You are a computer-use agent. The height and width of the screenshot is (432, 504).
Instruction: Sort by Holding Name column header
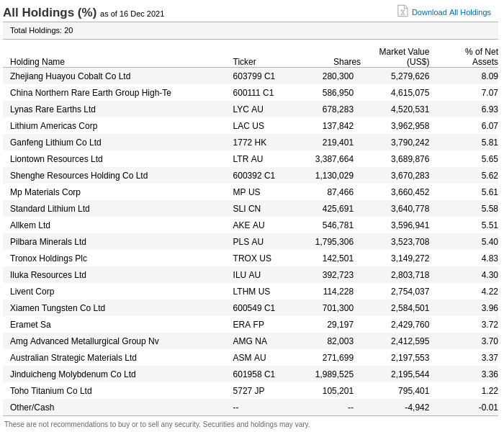37,62
